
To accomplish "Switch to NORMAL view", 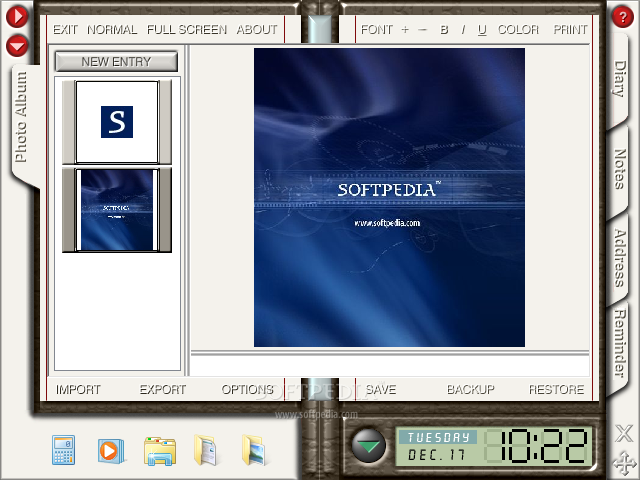I will [112, 29].
